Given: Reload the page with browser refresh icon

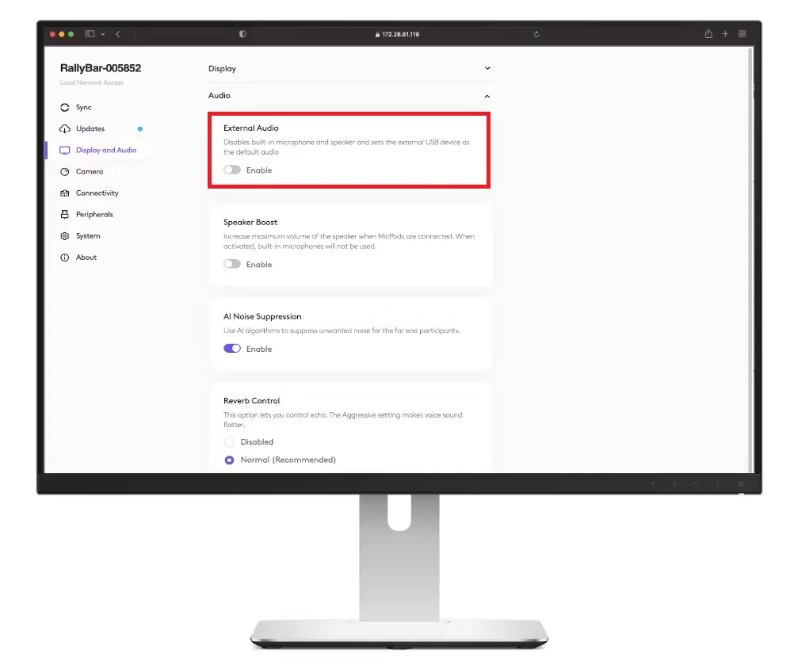Looking at the screenshot, I should tap(536, 34).
